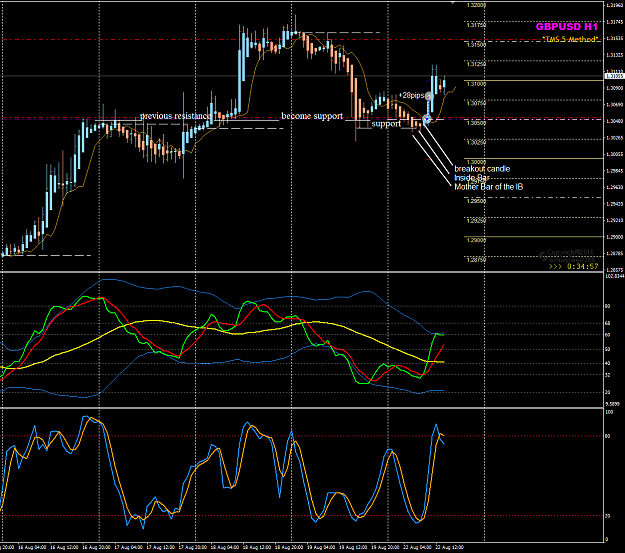Click the 16 Aug 04:00 time axis label

[x=32, y=547]
